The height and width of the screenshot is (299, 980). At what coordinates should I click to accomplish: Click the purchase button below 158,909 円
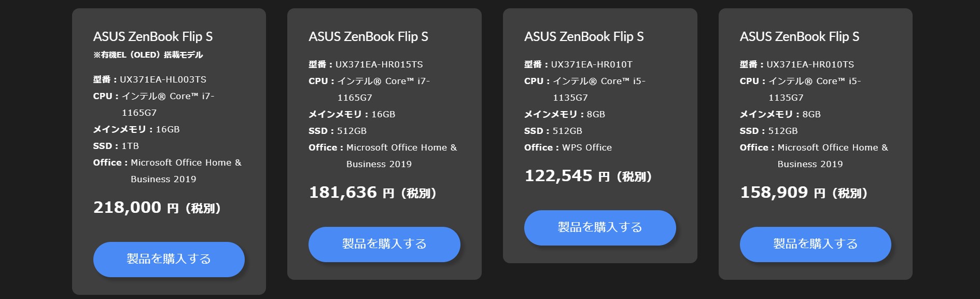click(x=815, y=244)
